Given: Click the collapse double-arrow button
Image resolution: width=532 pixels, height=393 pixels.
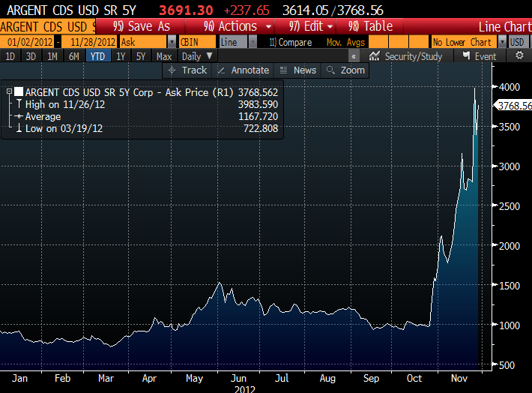Looking at the screenshot, I should [x=354, y=56].
